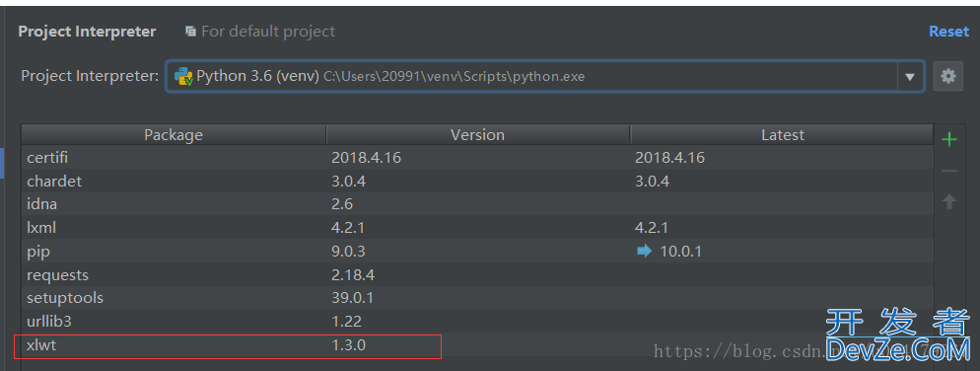Screen dimensions: 980x371
Task: Select the lxml package row
Action: coord(477,228)
